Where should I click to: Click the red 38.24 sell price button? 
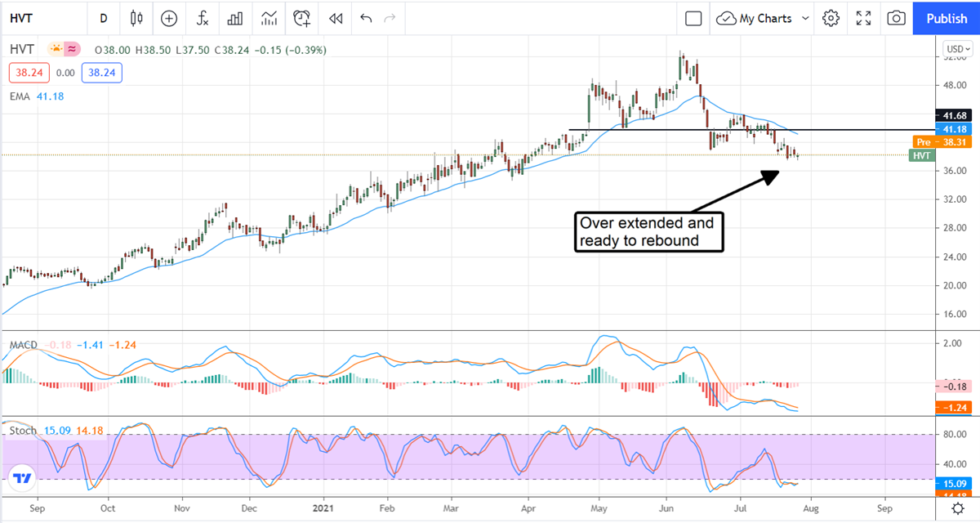pos(29,73)
